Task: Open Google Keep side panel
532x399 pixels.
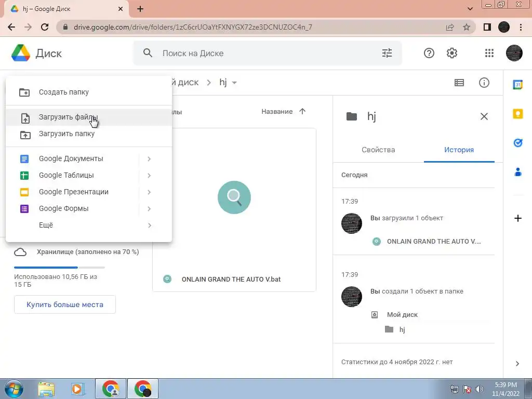Action: [x=518, y=114]
